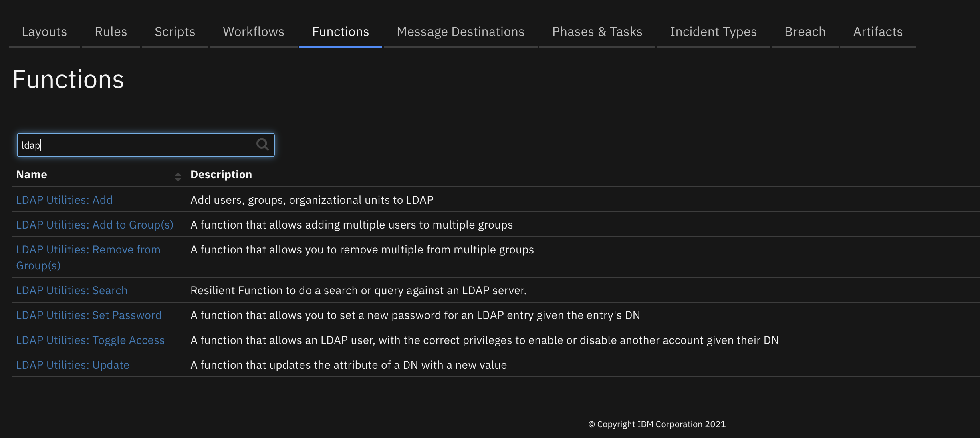The height and width of the screenshot is (438, 980).
Task: Open the Artifacts tab
Action: (877, 32)
